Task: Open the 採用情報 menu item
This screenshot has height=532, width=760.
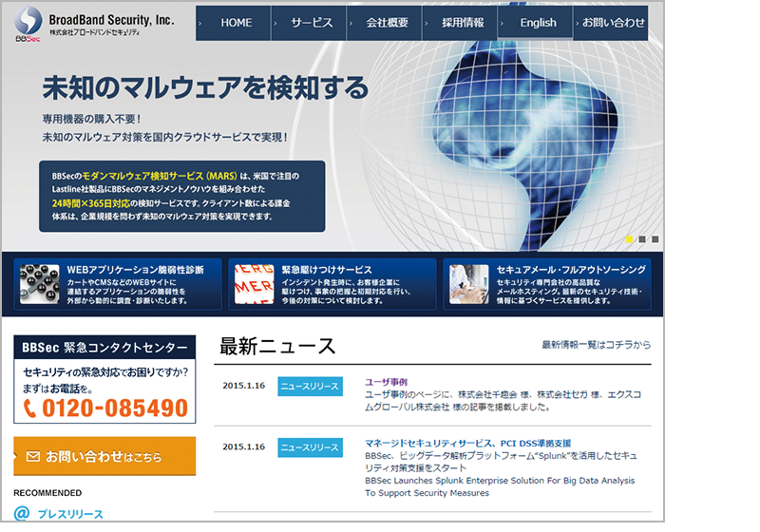Action: (x=461, y=23)
